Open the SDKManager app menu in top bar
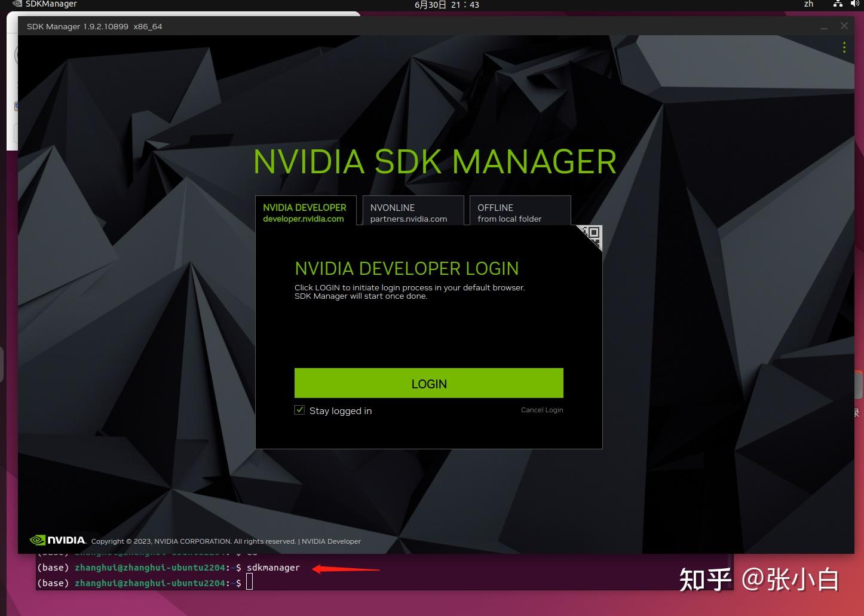864x616 pixels. tap(45, 4)
